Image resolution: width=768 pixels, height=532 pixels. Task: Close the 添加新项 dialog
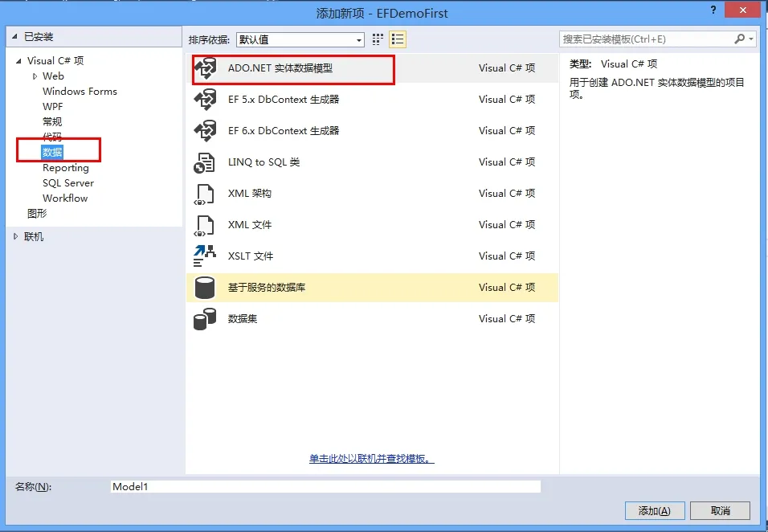(743, 10)
